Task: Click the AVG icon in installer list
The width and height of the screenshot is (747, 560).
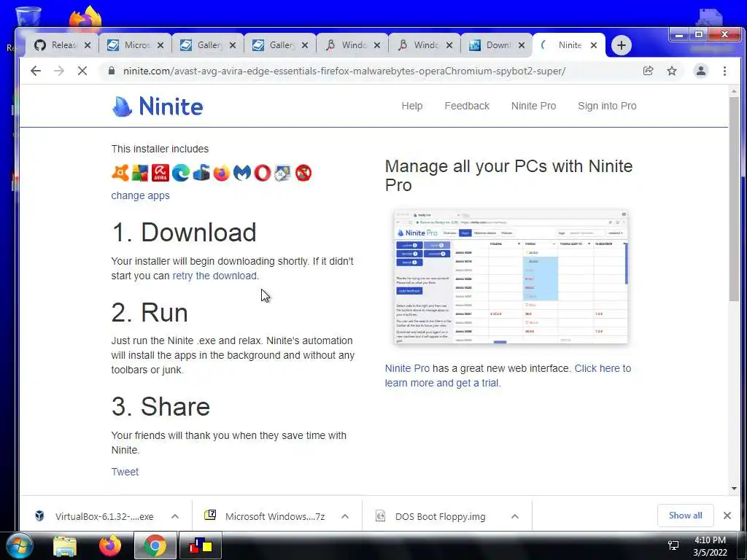Action: click(140, 173)
